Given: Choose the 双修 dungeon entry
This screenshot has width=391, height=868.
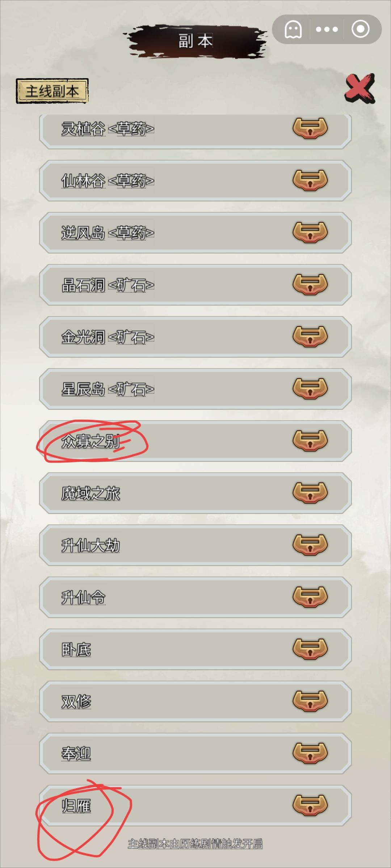Looking at the screenshot, I should point(195,701).
